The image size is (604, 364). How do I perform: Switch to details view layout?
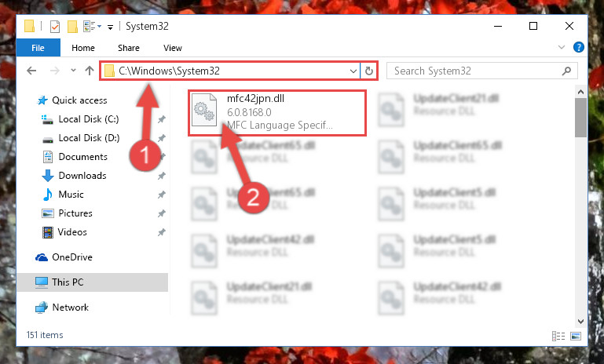click(558, 336)
